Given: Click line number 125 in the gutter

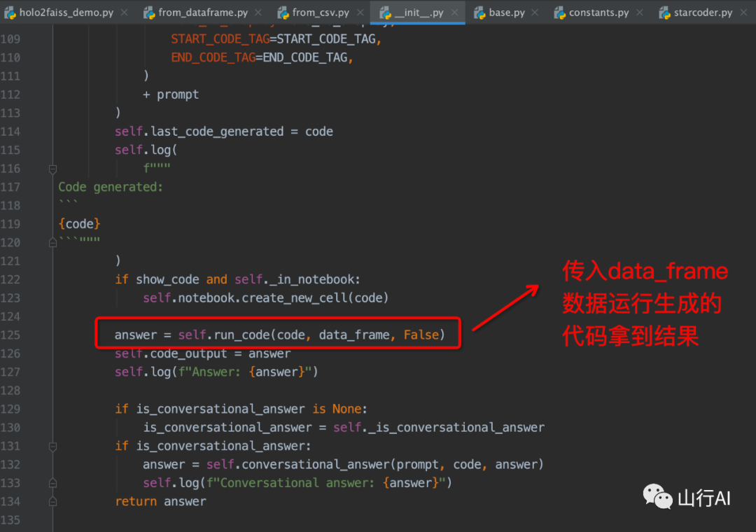Looking at the screenshot, I should [10, 335].
